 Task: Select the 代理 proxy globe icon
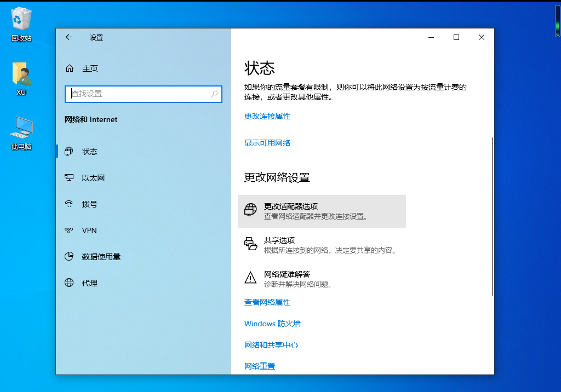tap(68, 283)
